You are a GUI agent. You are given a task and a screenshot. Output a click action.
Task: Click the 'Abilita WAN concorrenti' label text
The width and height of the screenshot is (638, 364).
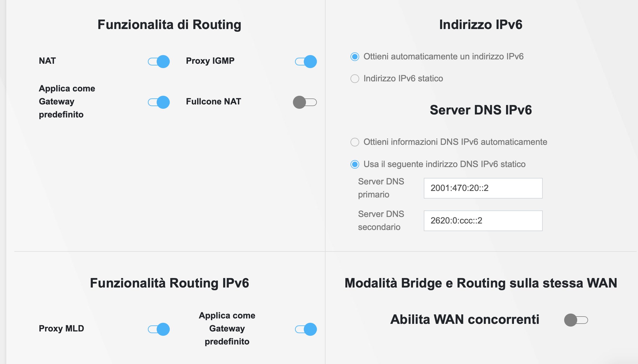(x=465, y=320)
